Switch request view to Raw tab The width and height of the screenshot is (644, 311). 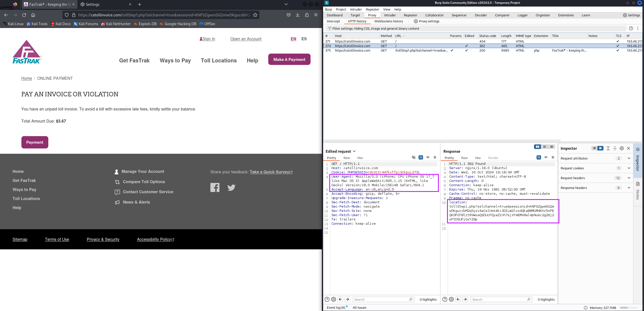tap(347, 158)
